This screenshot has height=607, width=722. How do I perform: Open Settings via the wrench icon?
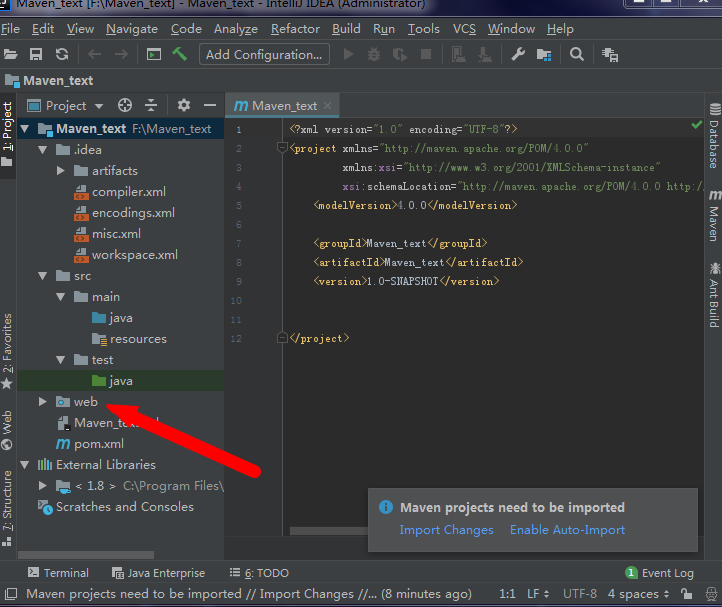pyautogui.click(x=518, y=54)
